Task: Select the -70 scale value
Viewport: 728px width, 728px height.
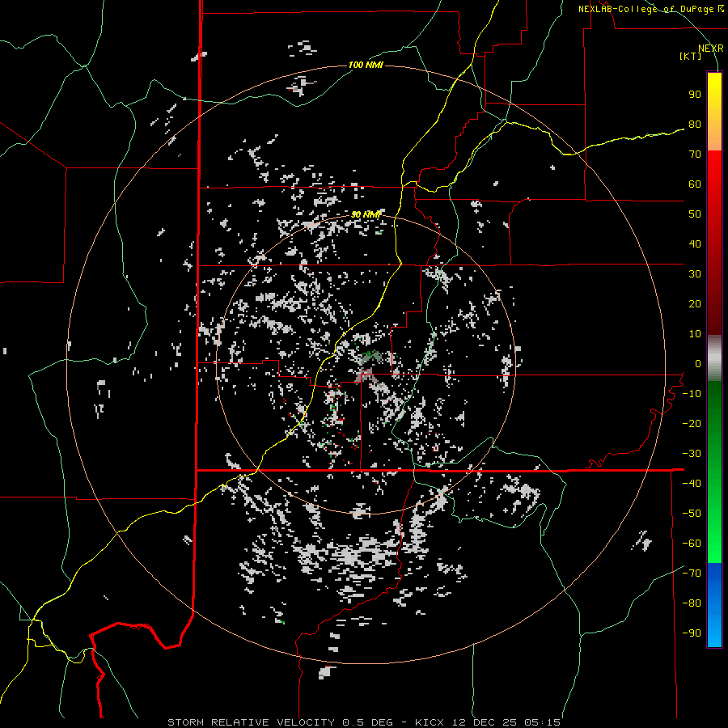Action: (x=692, y=574)
